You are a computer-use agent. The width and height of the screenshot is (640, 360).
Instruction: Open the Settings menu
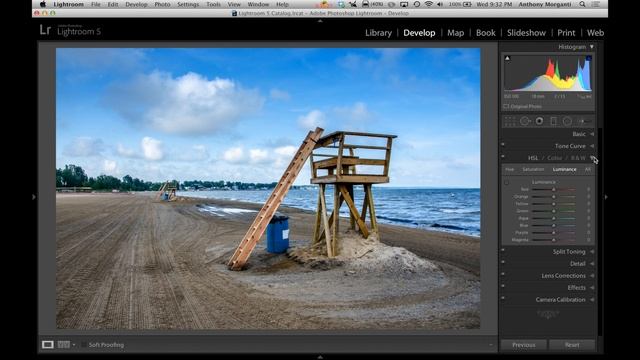[x=188, y=4]
